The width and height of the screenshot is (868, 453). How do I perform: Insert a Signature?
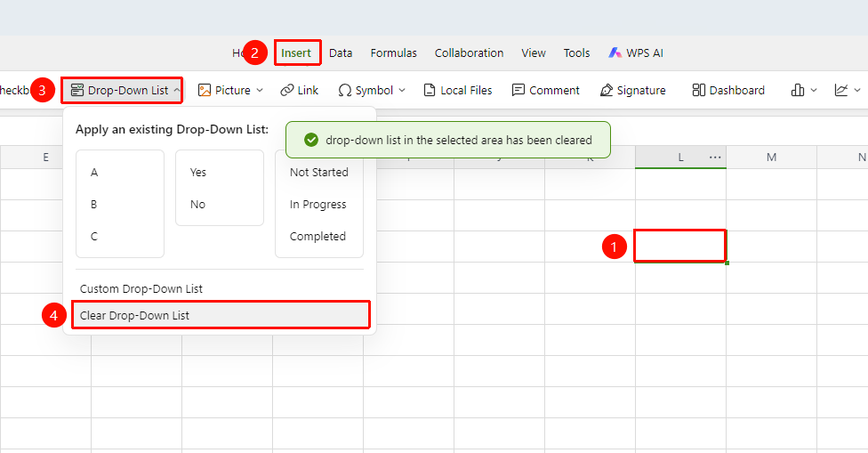point(632,90)
